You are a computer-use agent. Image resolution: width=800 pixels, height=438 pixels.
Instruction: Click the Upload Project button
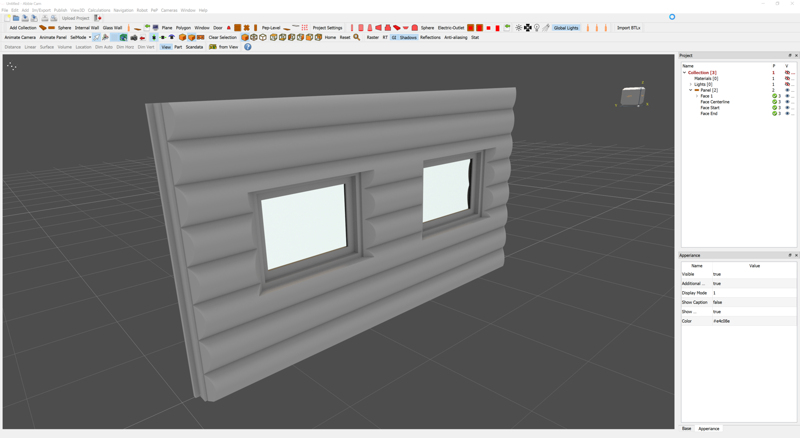76,18
